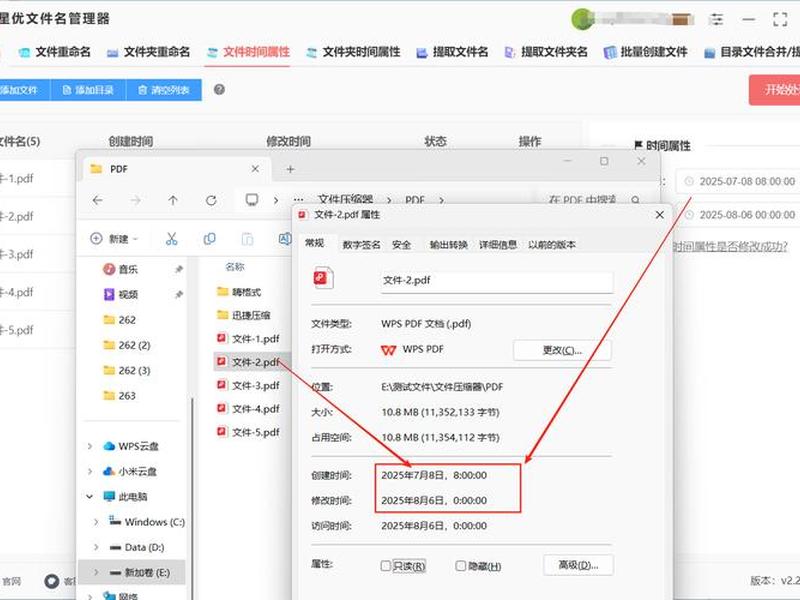Open the 时间属性是否修改成功? link
This screenshot has height=600, width=800.
click(x=730, y=246)
